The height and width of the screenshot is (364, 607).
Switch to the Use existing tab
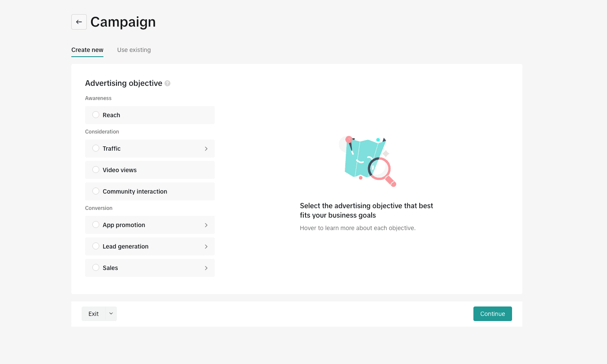coord(134,50)
